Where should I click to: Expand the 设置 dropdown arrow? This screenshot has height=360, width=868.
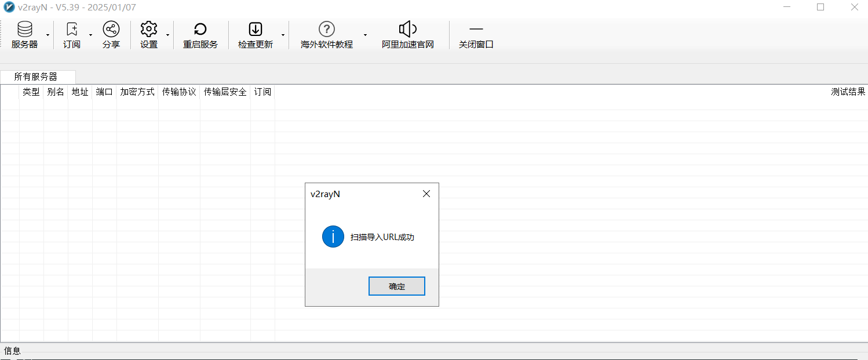click(167, 35)
